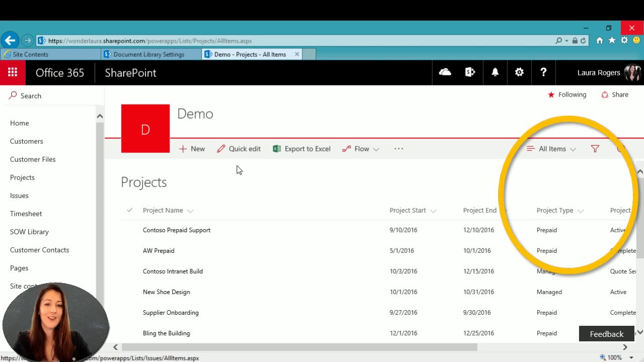Open the Flow dropdown menu
The width and height of the screenshot is (644, 362).
point(361,149)
